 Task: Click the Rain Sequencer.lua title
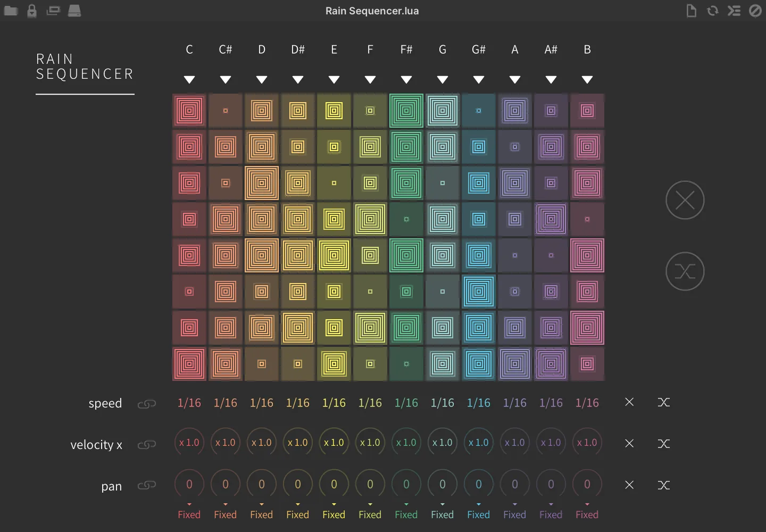click(372, 11)
